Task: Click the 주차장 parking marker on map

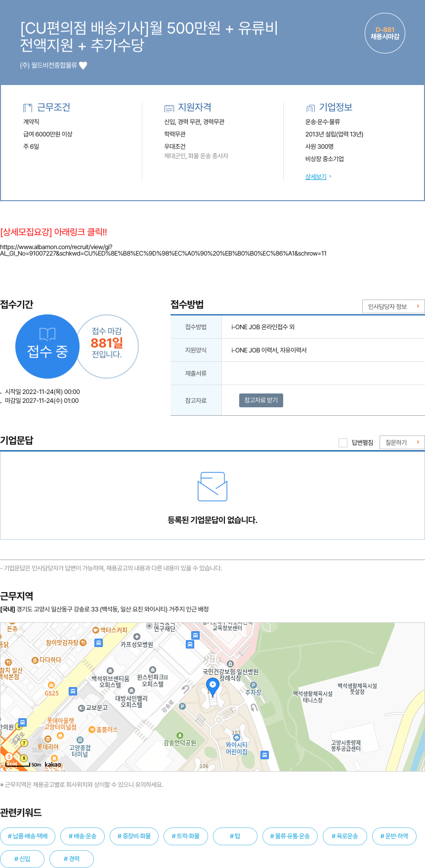Action: [254, 685]
